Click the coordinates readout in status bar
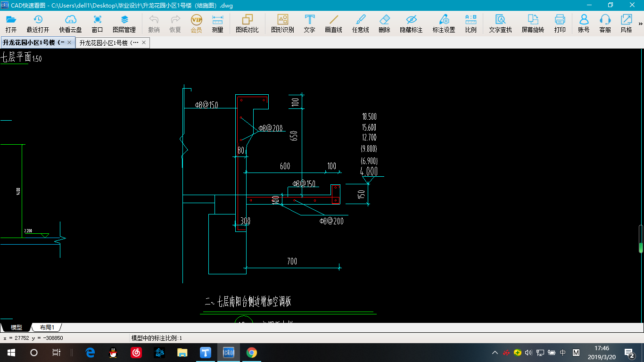The width and height of the screenshot is (644, 362). tap(33, 338)
